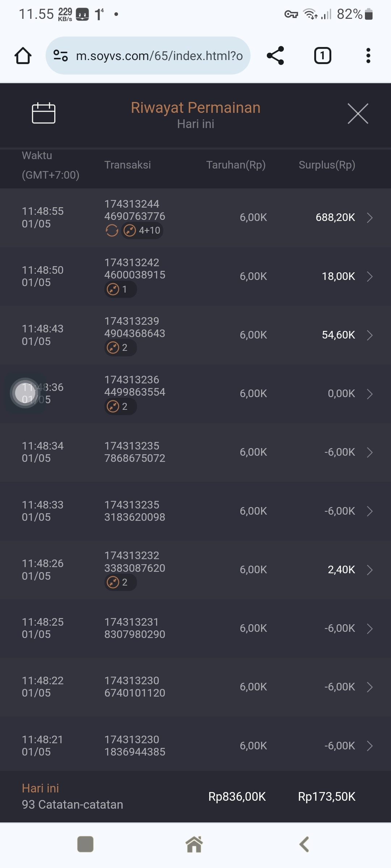Tap the site settings icon in the address bar

tap(60, 56)
